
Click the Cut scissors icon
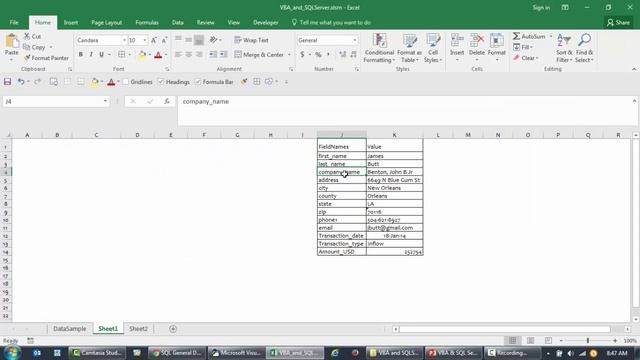click(x=27, y=36)
